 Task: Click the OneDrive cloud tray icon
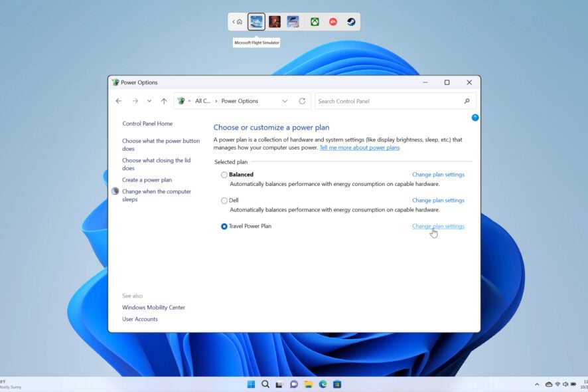click(549, 385)
